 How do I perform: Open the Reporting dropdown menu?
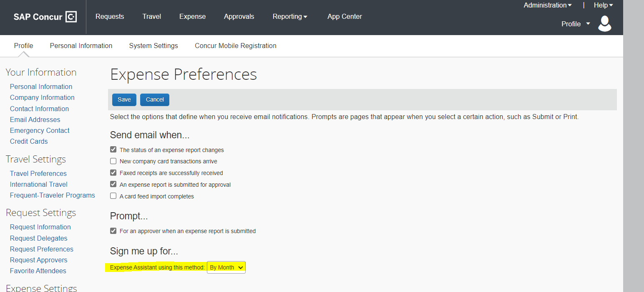coord(290,17)
